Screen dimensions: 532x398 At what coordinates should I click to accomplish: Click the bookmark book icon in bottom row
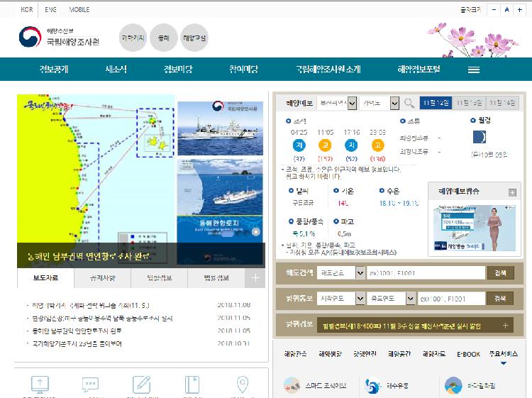coord(192,385)
